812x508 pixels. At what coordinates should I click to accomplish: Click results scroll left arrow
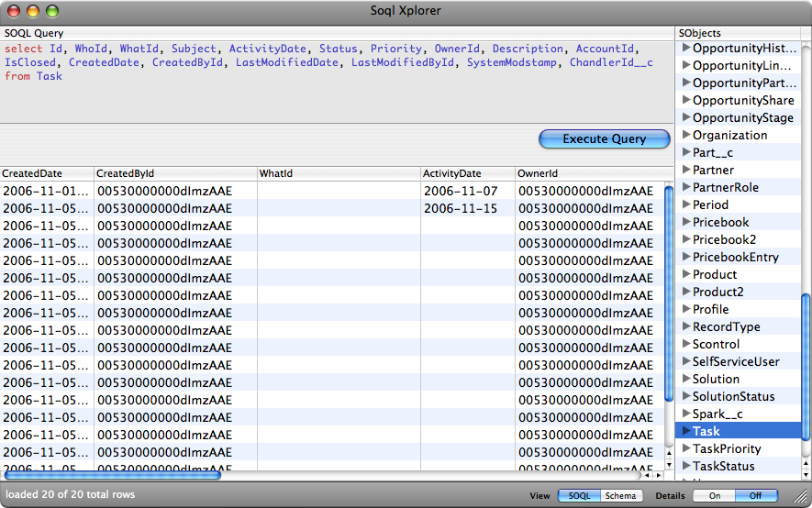point(647,475)
